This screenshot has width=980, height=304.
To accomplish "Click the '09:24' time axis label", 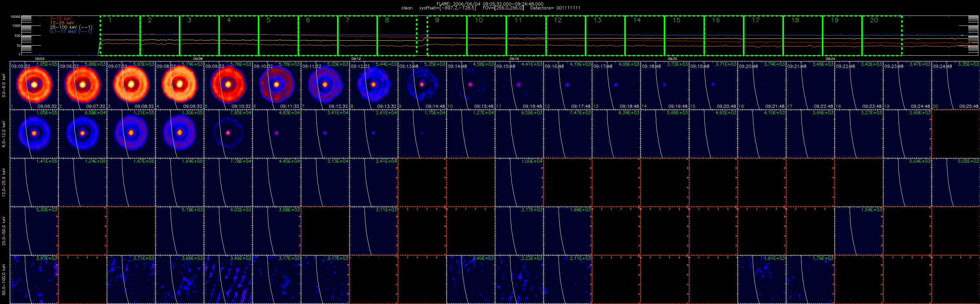I will point(831,59).
